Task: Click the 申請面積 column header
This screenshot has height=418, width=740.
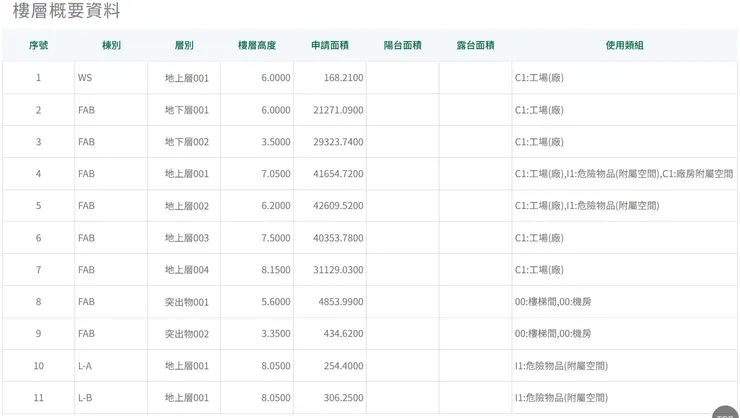Action: click(330, 45)
